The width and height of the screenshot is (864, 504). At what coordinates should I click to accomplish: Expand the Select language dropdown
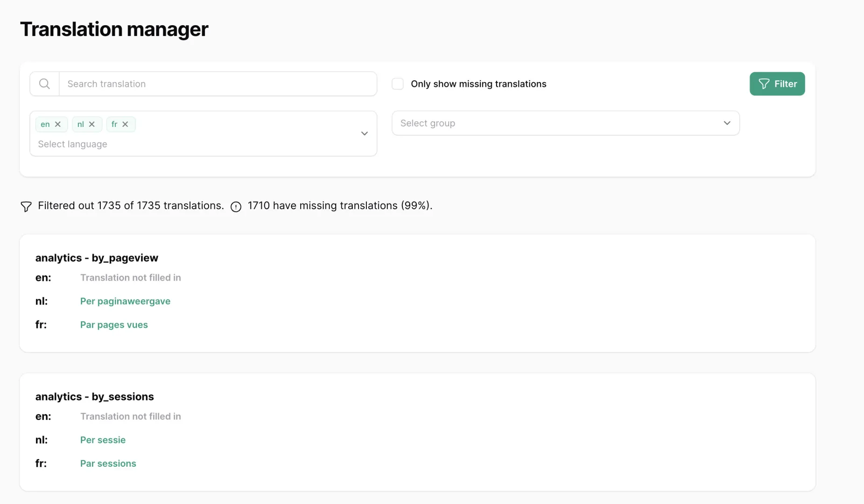(364, 133)
